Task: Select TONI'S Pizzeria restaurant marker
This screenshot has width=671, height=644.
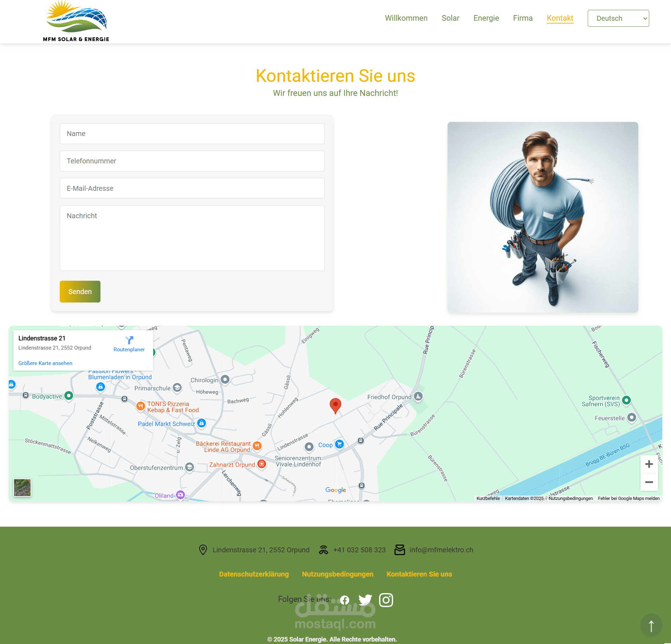Action: tap(141, 406)
